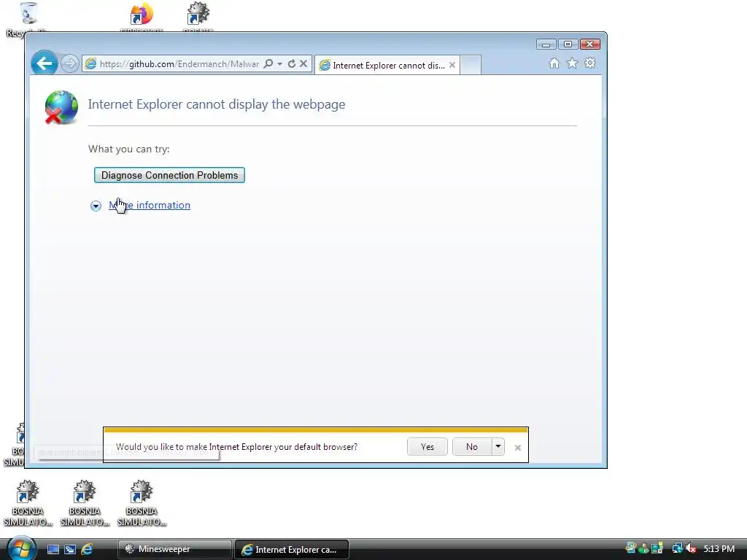
Task: Answer Yes to default browser prompt
Action: click(x=427, y=447)
